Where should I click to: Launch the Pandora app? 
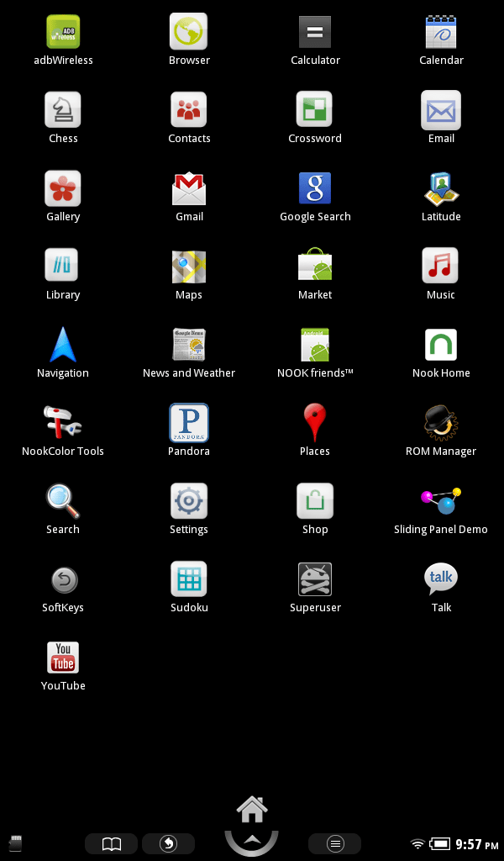click(x=189, y=423)
